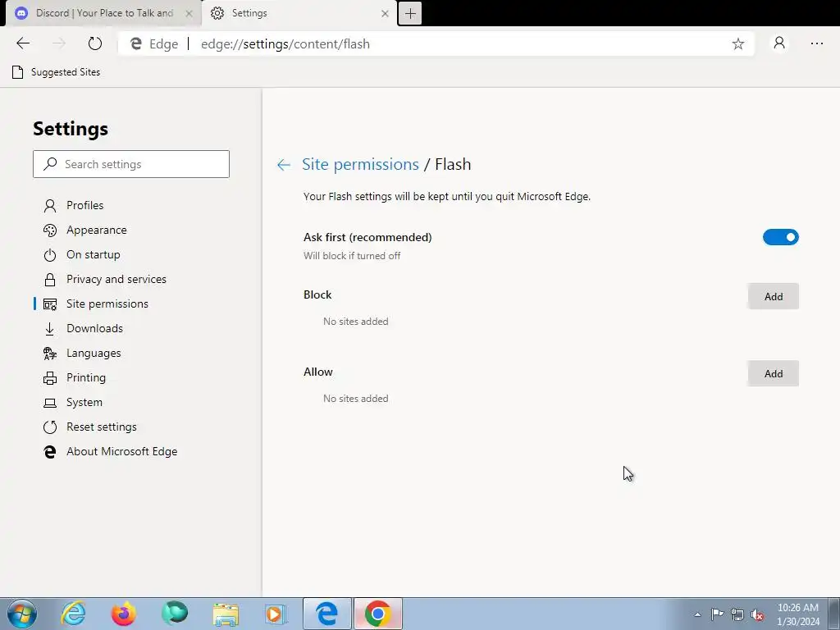
Task: Open a new tab with plus button
Action: (x=410, y=13)
